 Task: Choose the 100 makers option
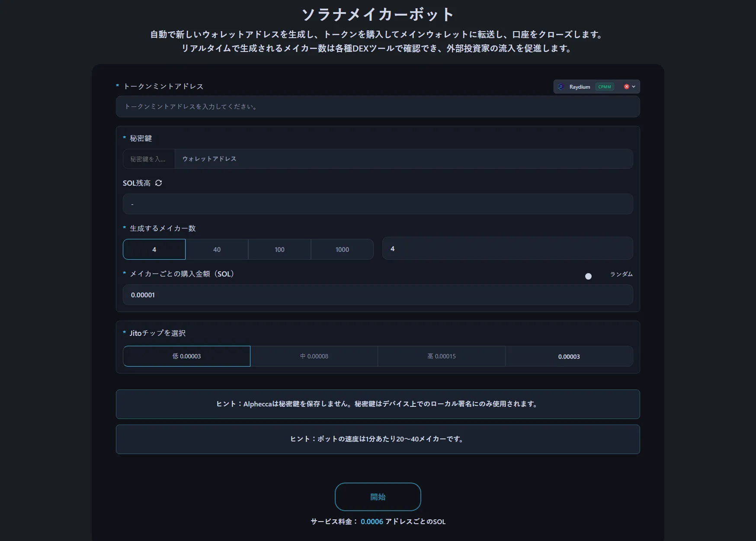coord(279,249)
